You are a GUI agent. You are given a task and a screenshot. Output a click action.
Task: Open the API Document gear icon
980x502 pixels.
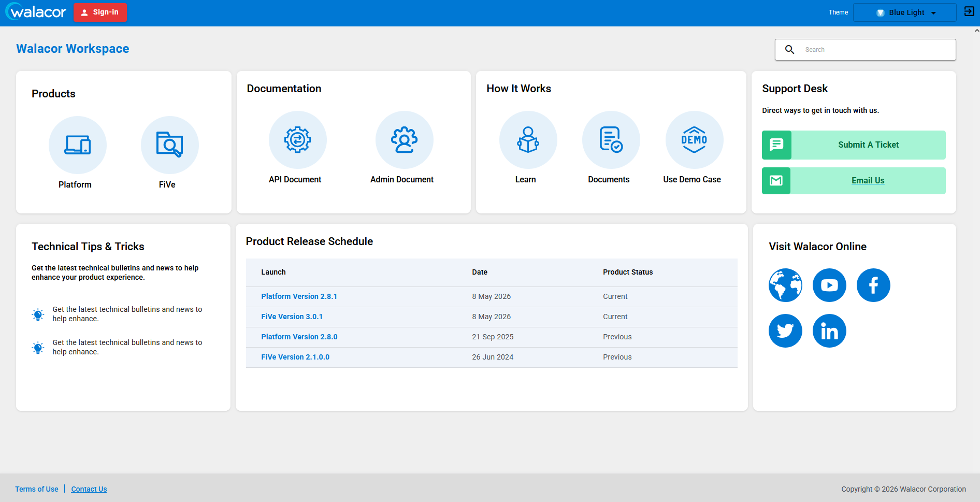coord(298,140)
